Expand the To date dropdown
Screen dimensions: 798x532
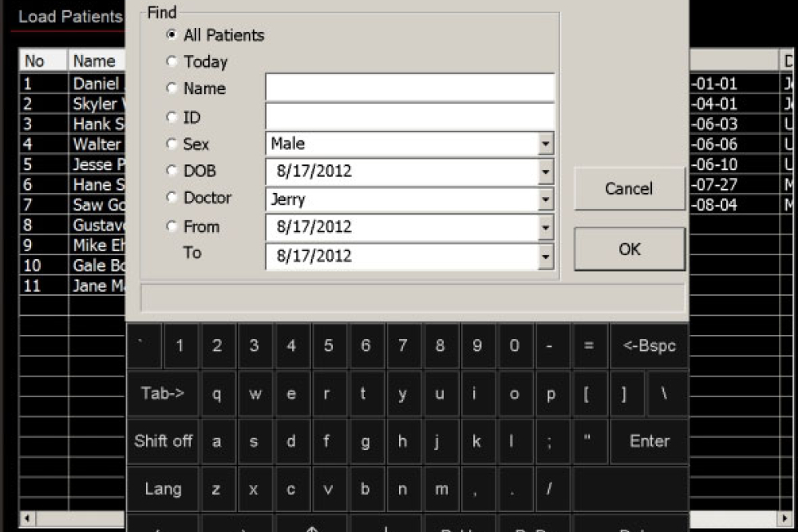tap(546, 256)
